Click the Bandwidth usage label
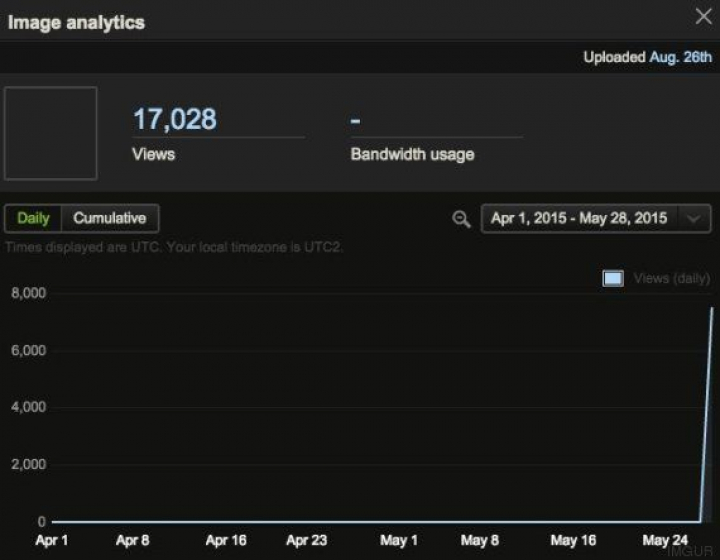720x560 pixels. point(412,155)
